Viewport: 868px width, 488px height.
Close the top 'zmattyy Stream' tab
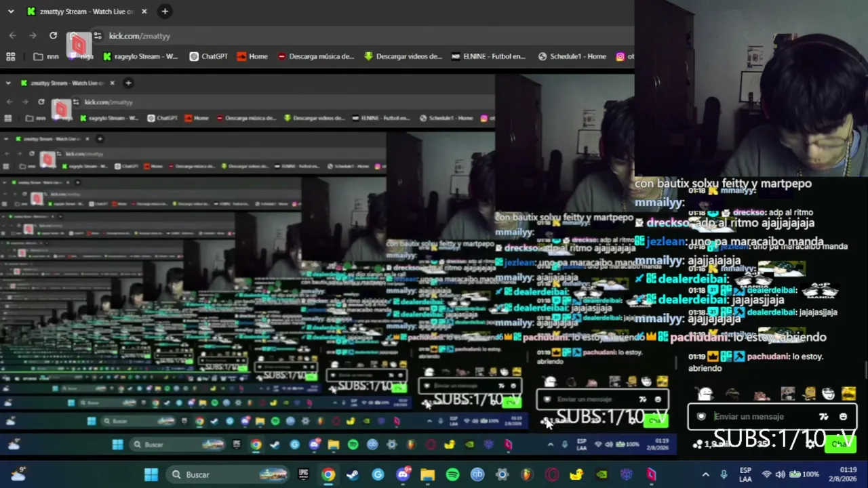tap(144, 12)
